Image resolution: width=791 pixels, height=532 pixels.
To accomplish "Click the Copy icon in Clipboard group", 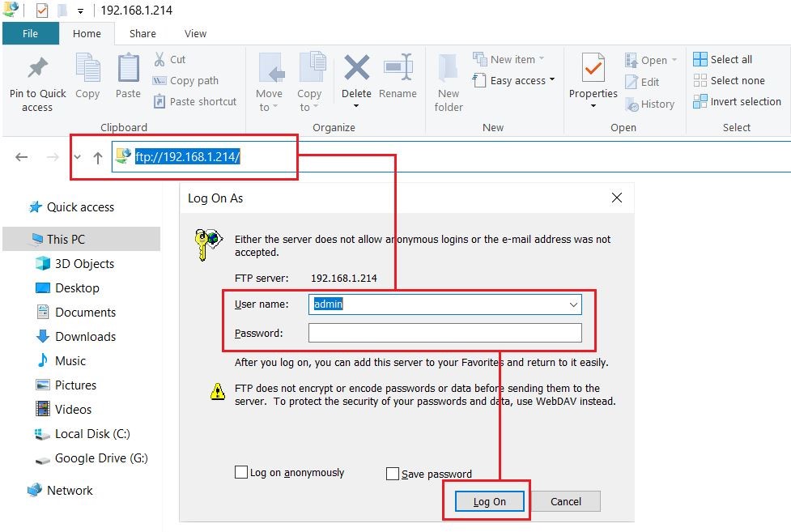I will [x=87, y=68].
